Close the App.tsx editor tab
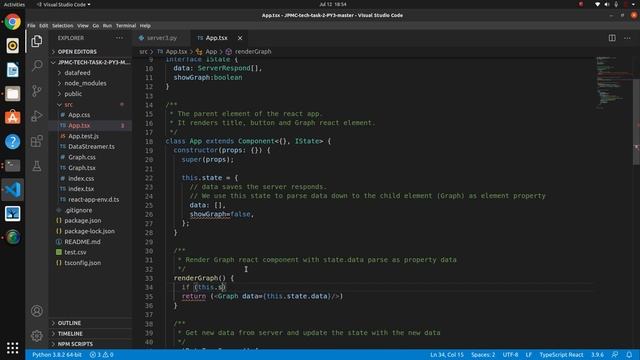 (240, 38)
